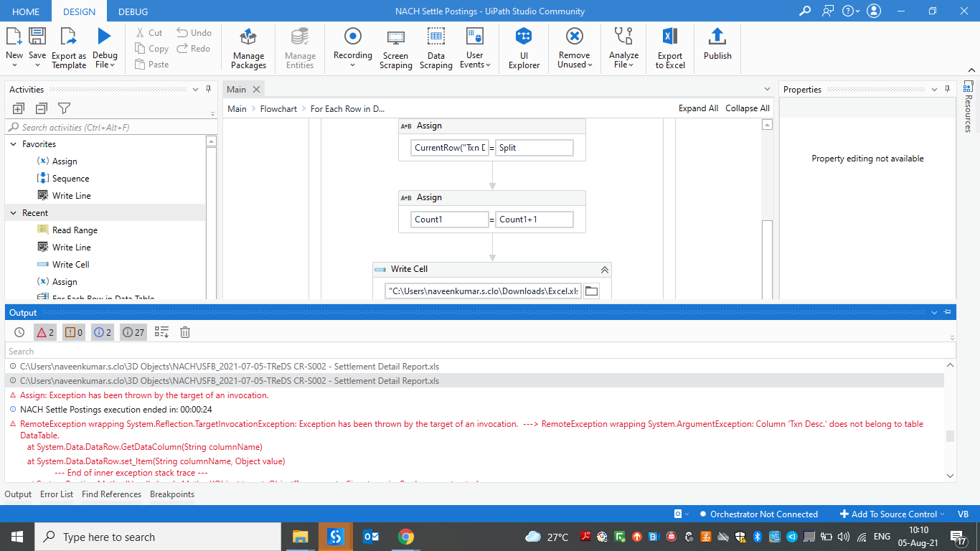The width and height of the screenshot is (980, 551).
Task: Open the Error List tab
Action: pos(57,494)
